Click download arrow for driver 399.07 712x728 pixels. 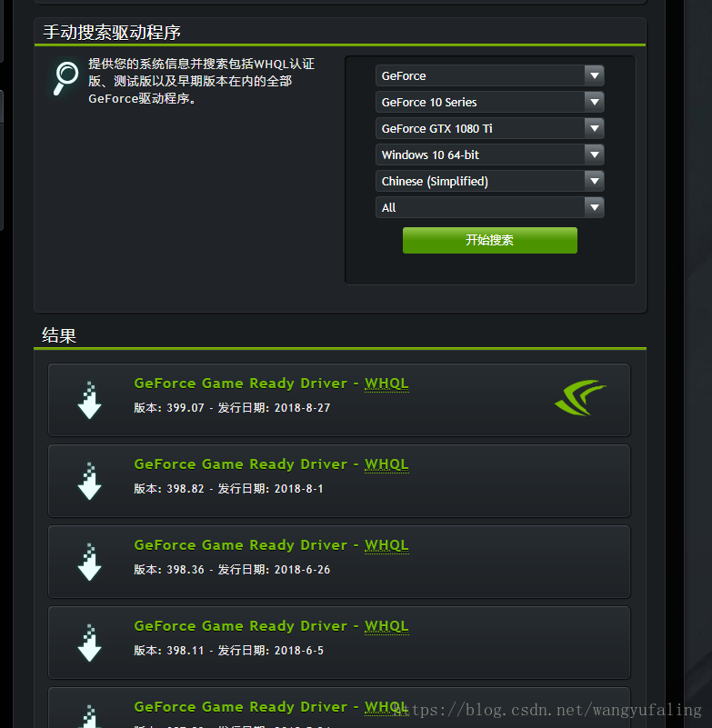click(x=90, y=400)
